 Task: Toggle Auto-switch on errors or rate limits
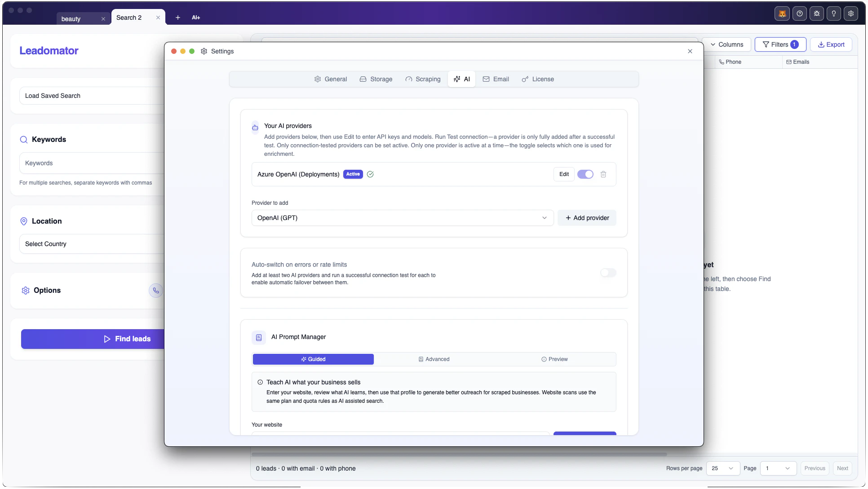608,273
